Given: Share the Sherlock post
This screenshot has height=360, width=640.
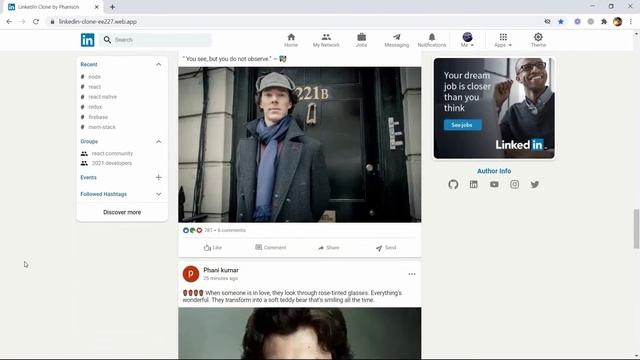Looking at the screenshot, I should tap(329, 248).
